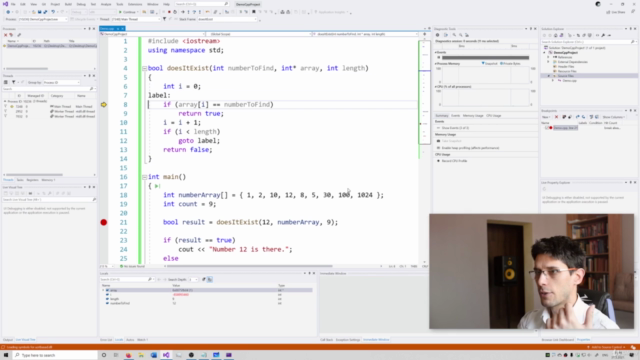Open the Analyze menu
Screen dimensions: 640x360
(106, 4)
